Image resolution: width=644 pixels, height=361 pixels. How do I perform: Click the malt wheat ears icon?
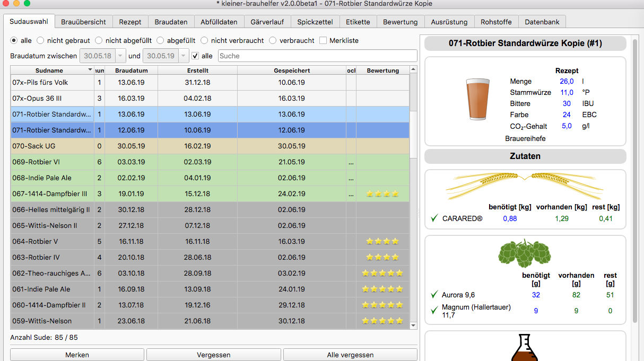pyautogui.click(x=525, y=182)
